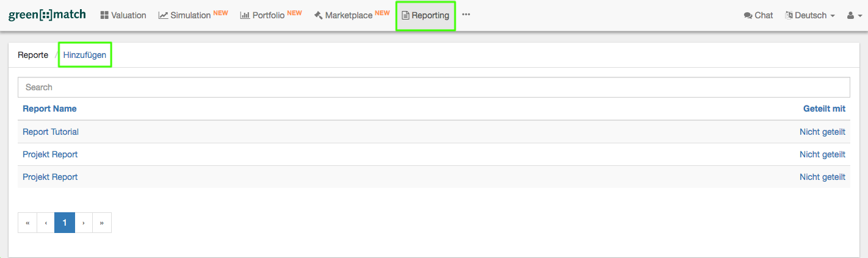The height and width of the screenshot is (258, 868).
Task: Open the Report Tutorial report
Action: (x=51, y=132)
